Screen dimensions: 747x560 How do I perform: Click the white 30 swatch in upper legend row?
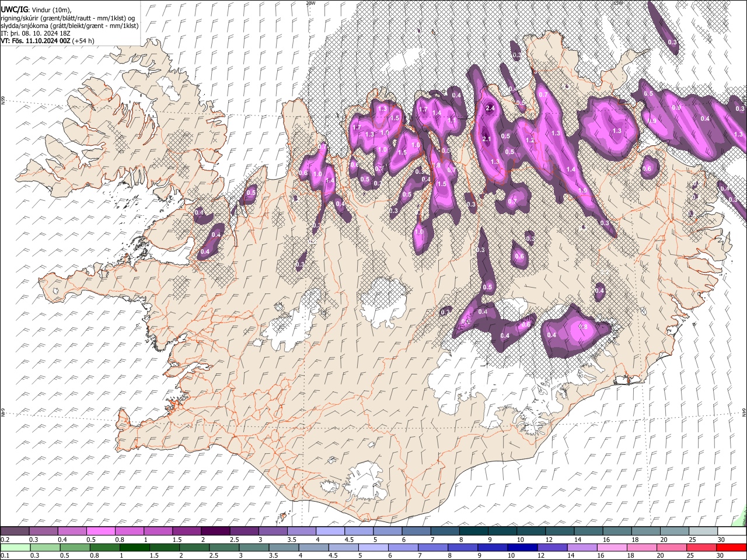pos(732,531)
